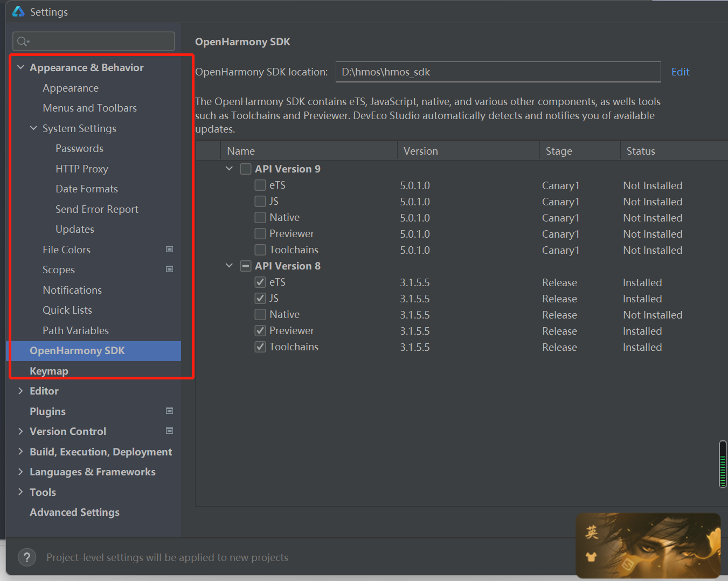Click the search magnifier icon in settings

(23, 41)
